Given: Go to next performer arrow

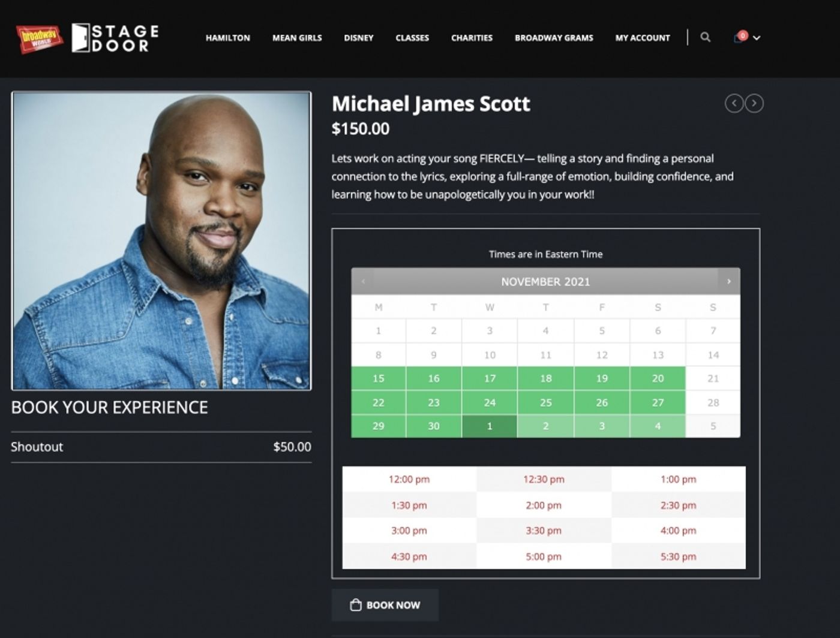Looking at the screenshot, I should pyautogui.click(x=754, y=103).
